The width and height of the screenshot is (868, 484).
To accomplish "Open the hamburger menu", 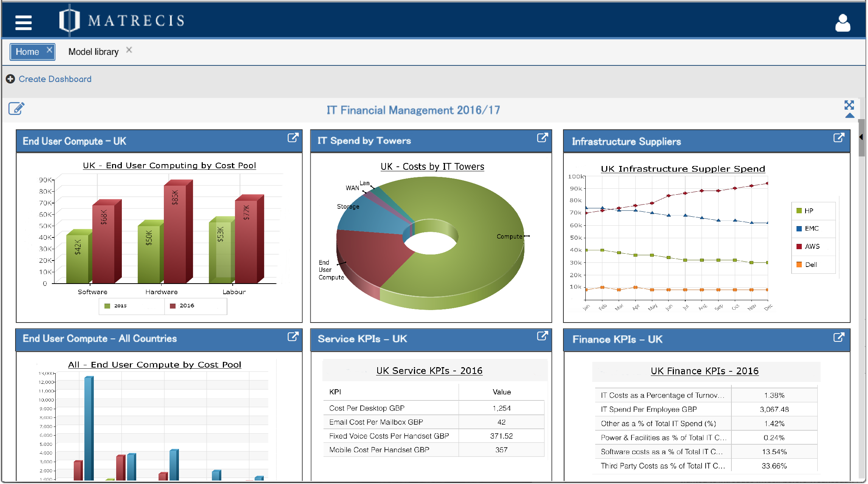I will pos(23,22).
